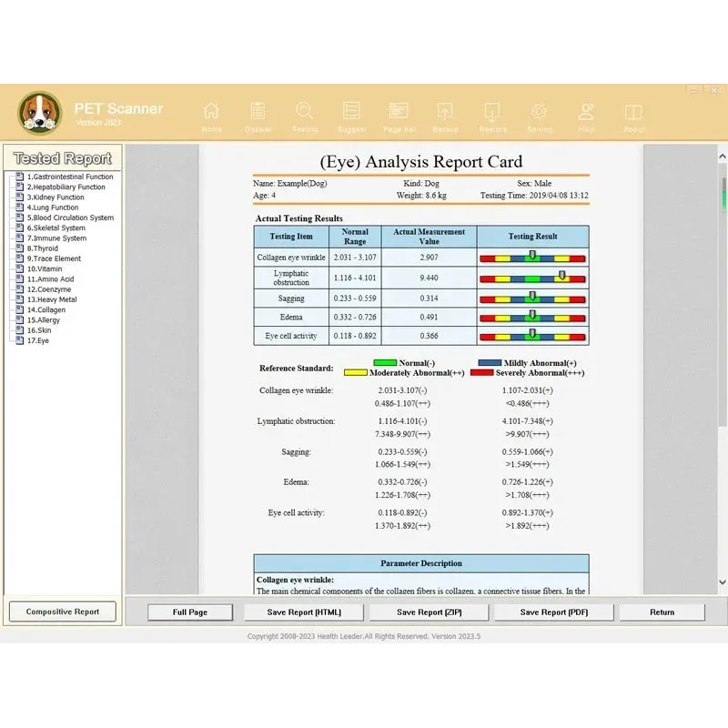The image size is (728, 728).
Task: Click the Restore icon
Action: (492, 115)
